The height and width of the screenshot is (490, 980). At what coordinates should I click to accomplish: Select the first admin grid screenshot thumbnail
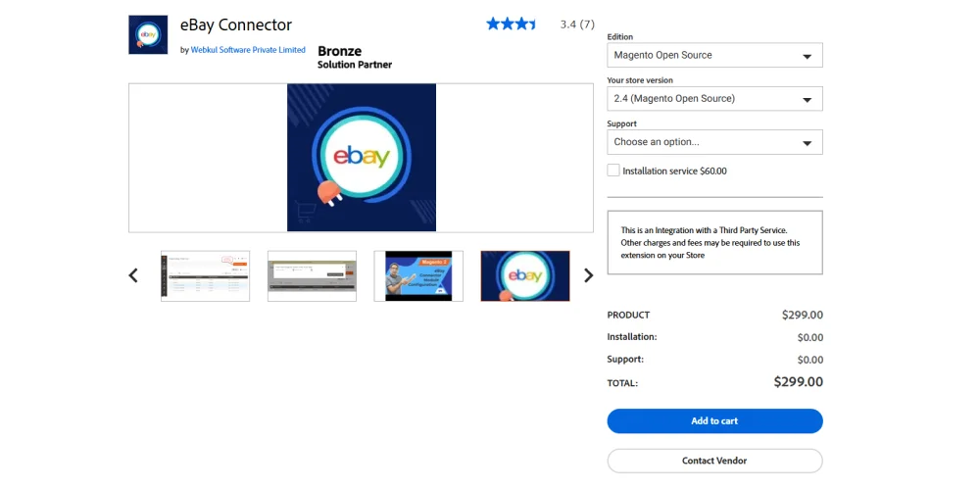coord(205,275)
